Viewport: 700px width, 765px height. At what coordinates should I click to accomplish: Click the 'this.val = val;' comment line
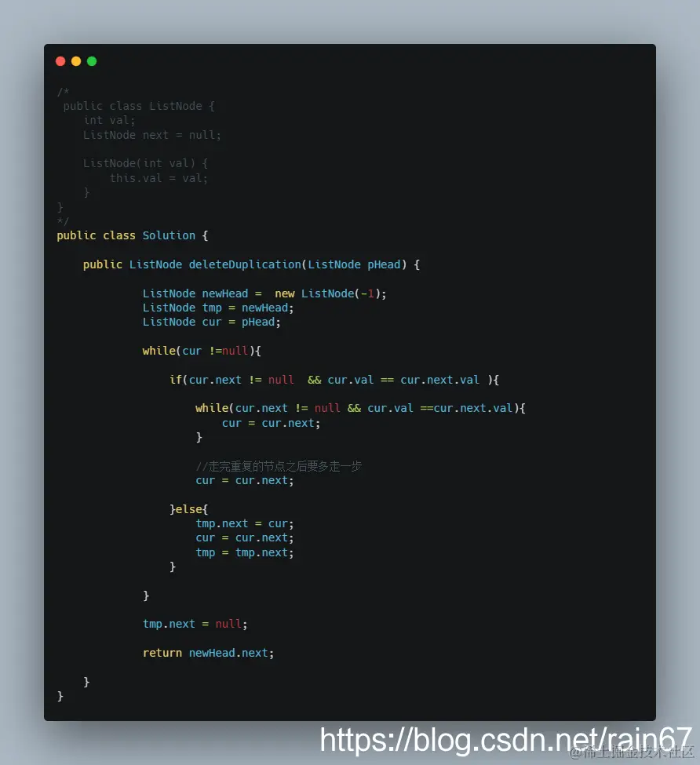[x=159, y=178]
